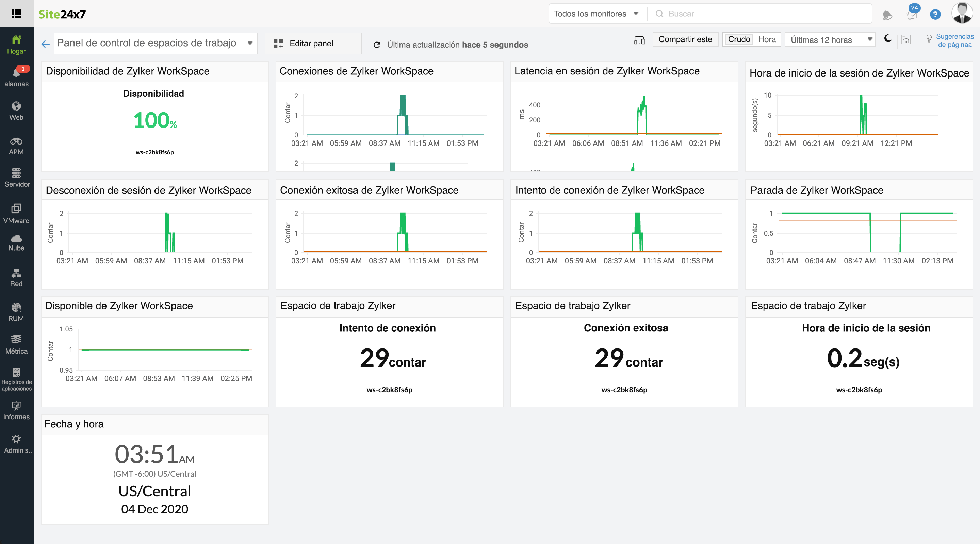Open the RUM monitoring section
Image resolution: width=980 pixels, height=544 pixels.
(17, 312)
